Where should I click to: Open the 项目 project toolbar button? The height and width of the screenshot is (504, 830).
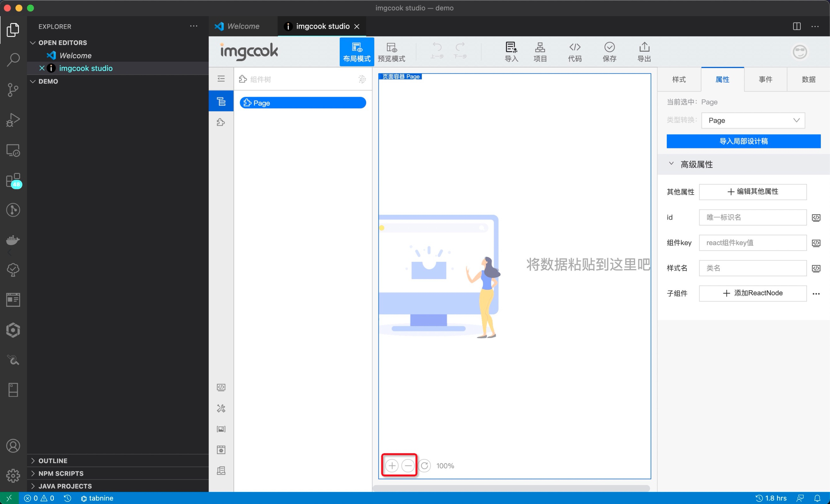pos(540,52)
